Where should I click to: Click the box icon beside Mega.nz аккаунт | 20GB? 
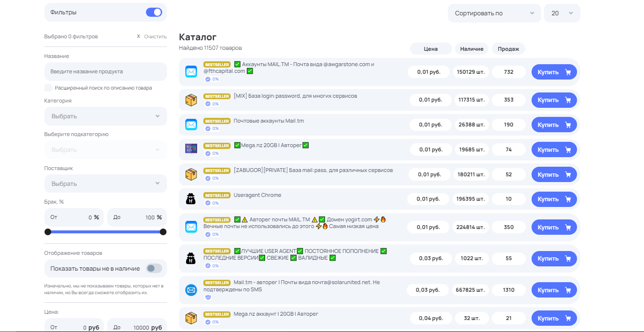[x=191, y=318]
